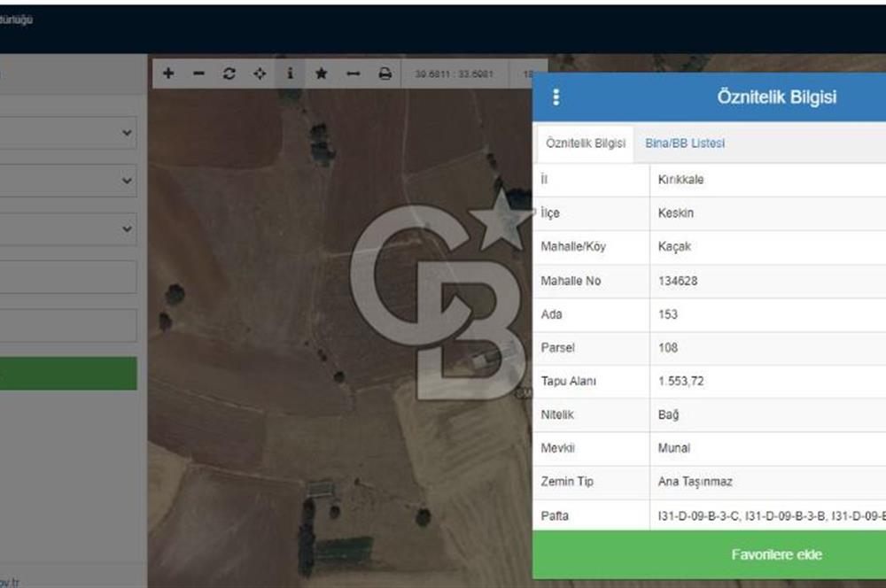Click the crosshair locate tool
The image size is (886, 588).
tap(260, 74)
